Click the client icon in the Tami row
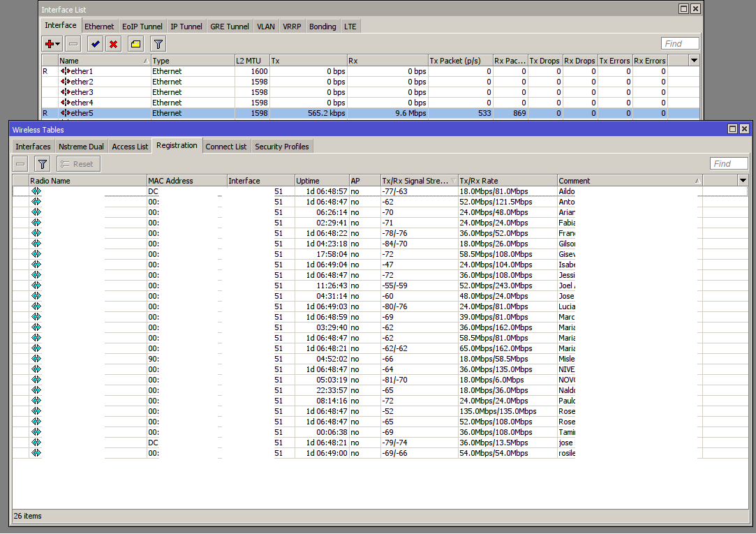 [36, 432]
